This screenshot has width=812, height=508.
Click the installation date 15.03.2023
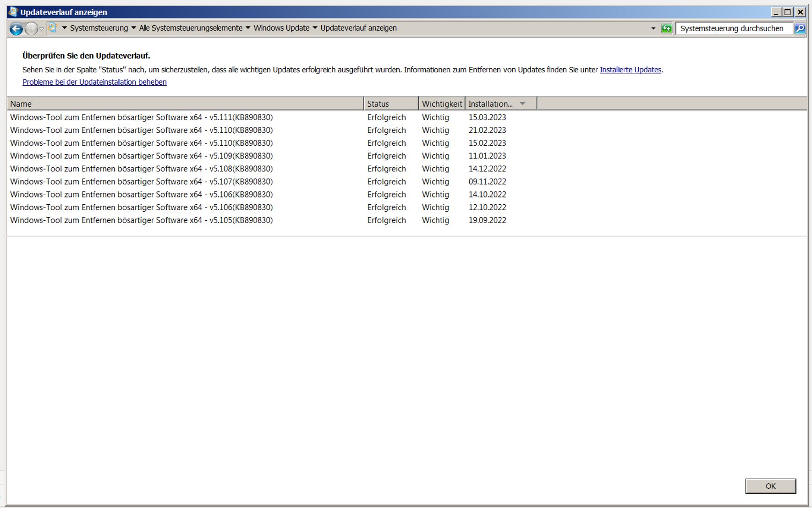[487, 117]
